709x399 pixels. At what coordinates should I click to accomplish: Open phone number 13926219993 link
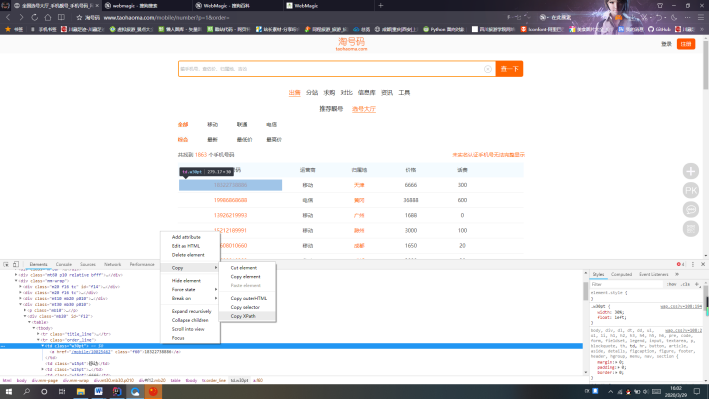pos(231,215)
